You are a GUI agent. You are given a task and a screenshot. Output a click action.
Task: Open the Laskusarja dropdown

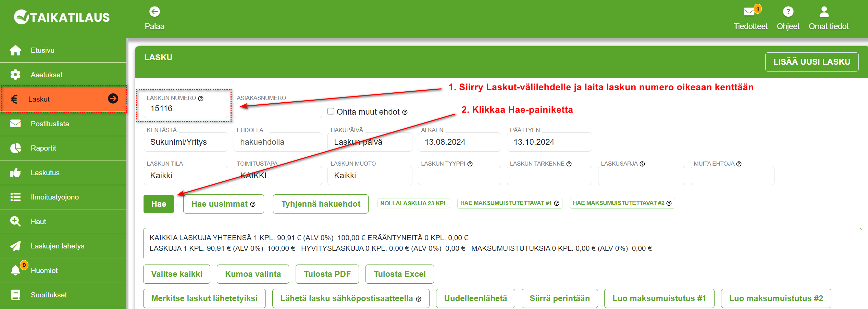(642, 176)
